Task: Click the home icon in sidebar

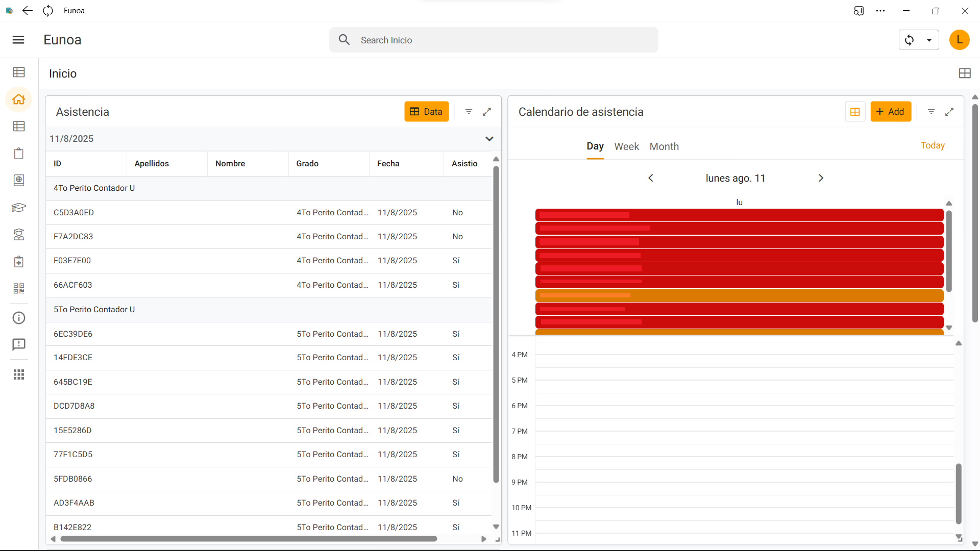Action: click(19, 99)
